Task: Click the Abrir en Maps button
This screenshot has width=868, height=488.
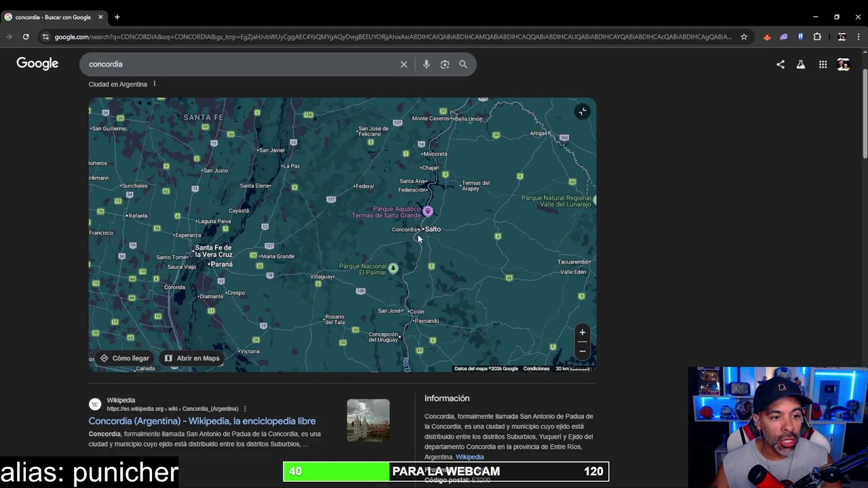Action: [x=192, y=358]
